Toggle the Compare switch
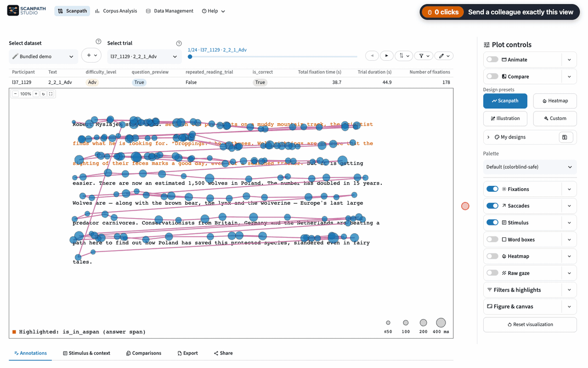Image resolution: width=588 pixels, height=368 pixels. [492, 76]
